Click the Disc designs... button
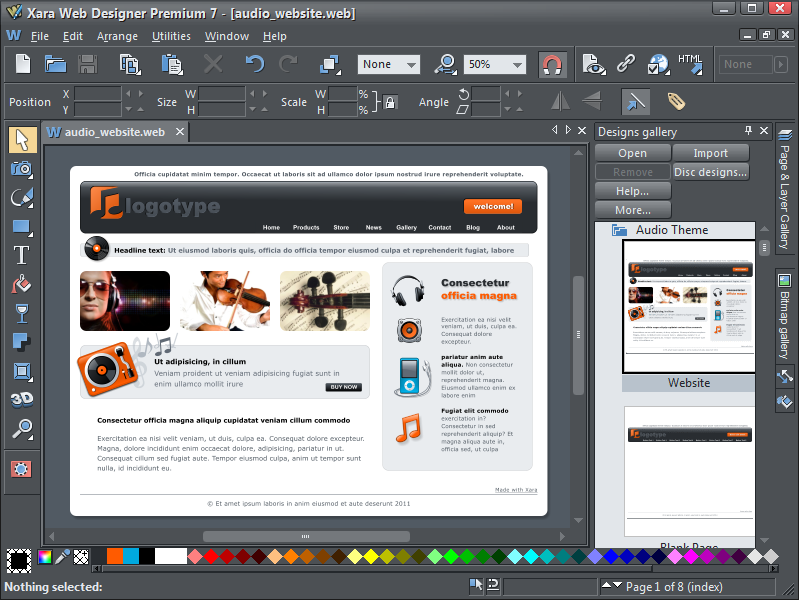Screen dimensions: 799x600 click(710, 172)
